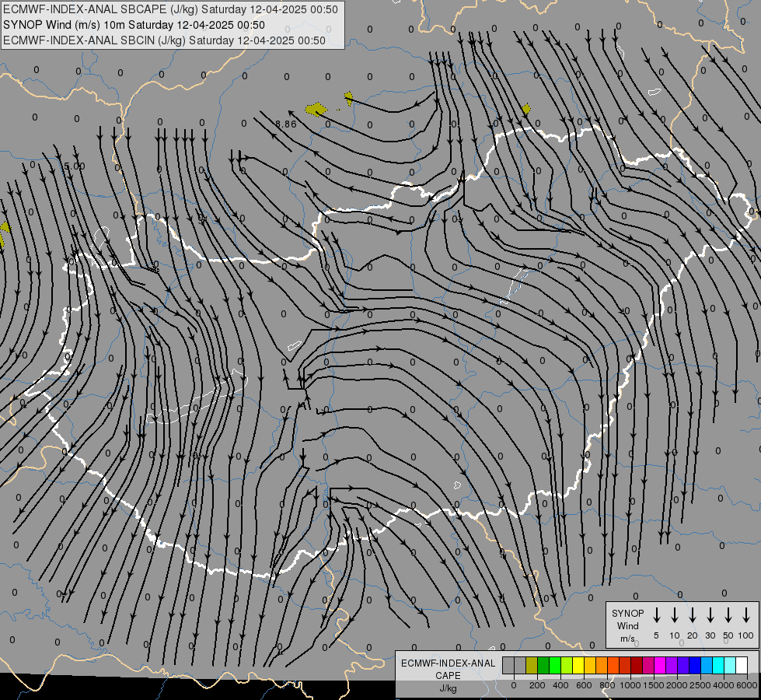Click the 600 tick label on CAPE scale

coord(584,685)
